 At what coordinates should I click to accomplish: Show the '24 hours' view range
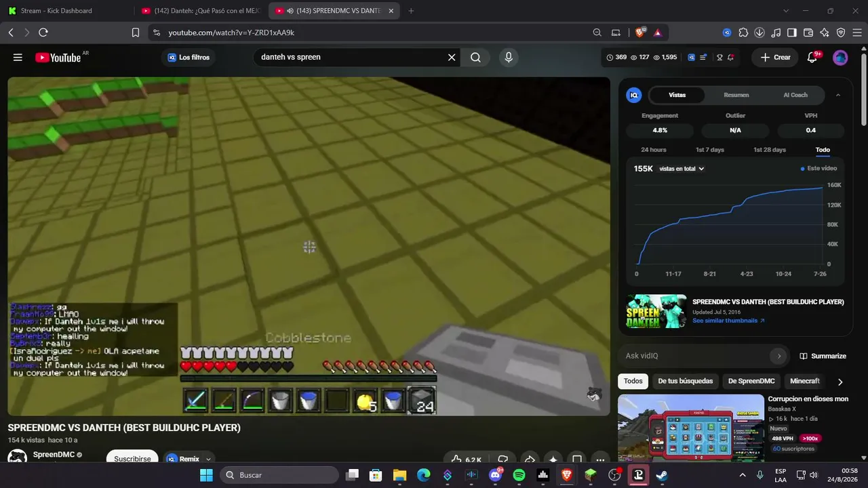654,150
